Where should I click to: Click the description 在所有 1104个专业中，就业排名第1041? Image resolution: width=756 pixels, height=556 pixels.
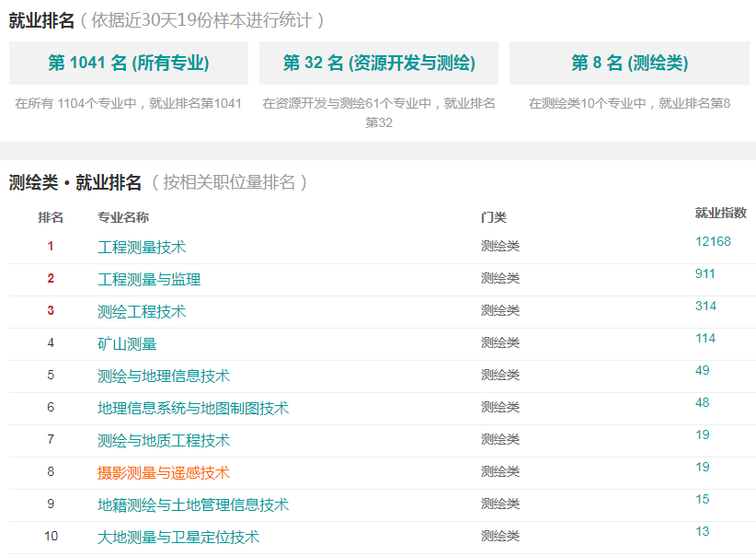[x=128, y=103]
